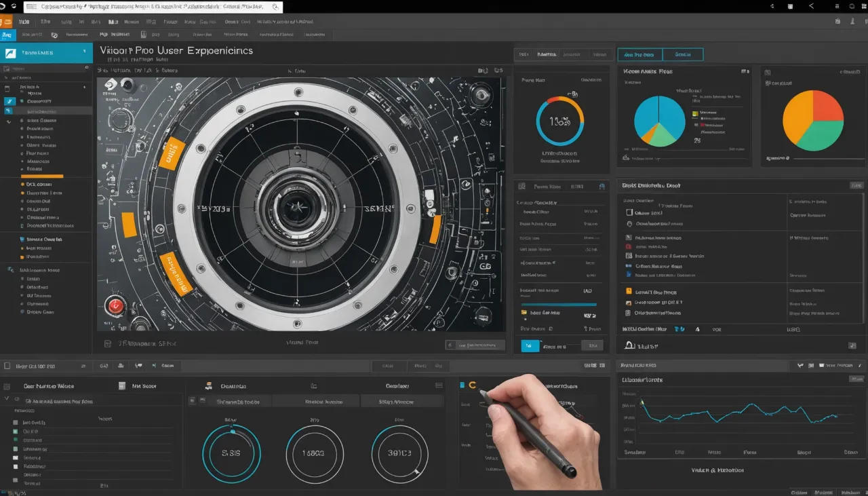Switch to the highlighted tab above the donut gauge

coord(546,54)
